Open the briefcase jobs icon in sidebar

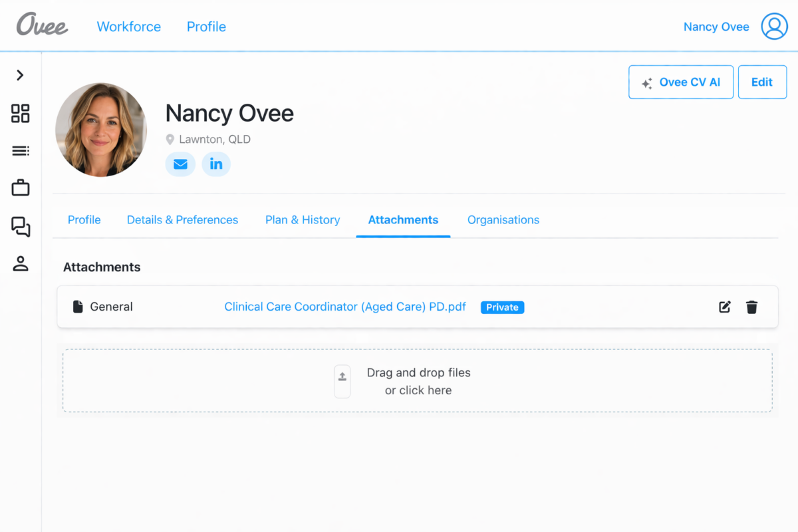(21, 188)
